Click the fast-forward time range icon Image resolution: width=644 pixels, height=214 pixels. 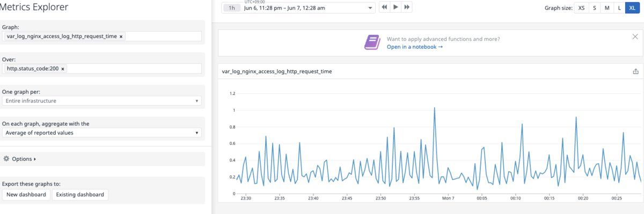[407, 8]
